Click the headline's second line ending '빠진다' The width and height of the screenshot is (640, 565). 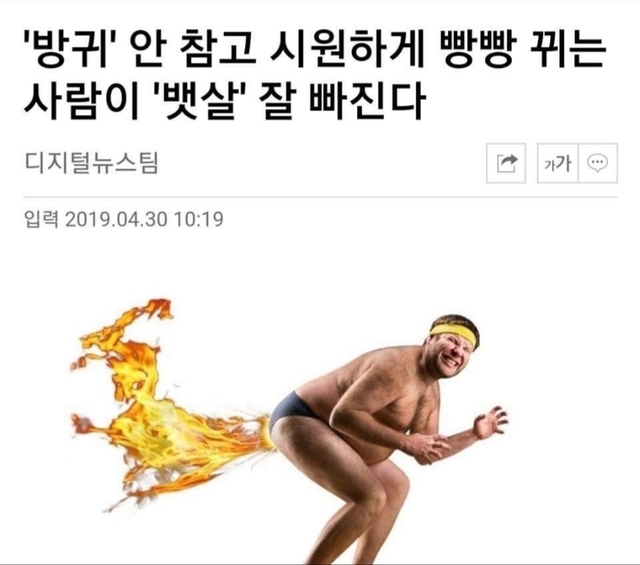tap(224, 101)
